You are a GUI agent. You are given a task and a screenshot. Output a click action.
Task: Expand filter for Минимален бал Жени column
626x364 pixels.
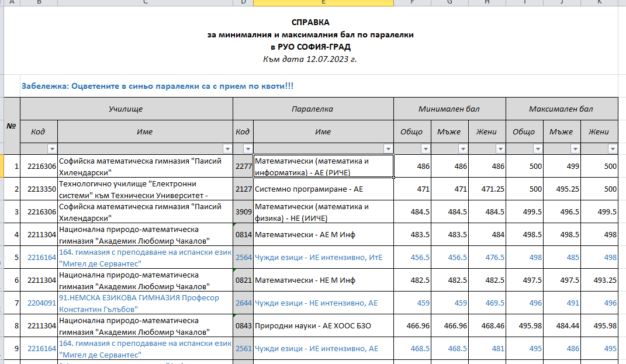[x=500, y=149]
